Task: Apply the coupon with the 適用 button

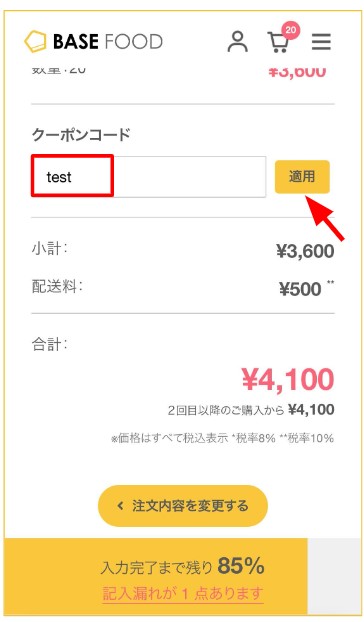Action: coord(302,177)
